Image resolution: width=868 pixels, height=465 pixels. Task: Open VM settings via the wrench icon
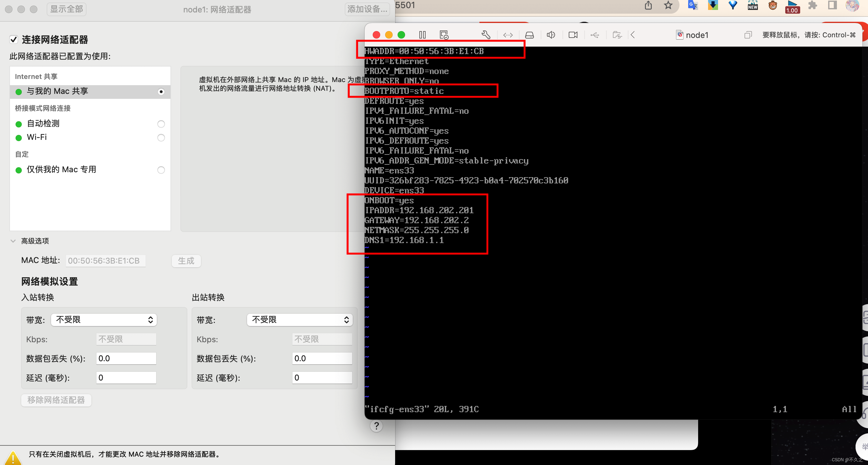coord(486,35)
